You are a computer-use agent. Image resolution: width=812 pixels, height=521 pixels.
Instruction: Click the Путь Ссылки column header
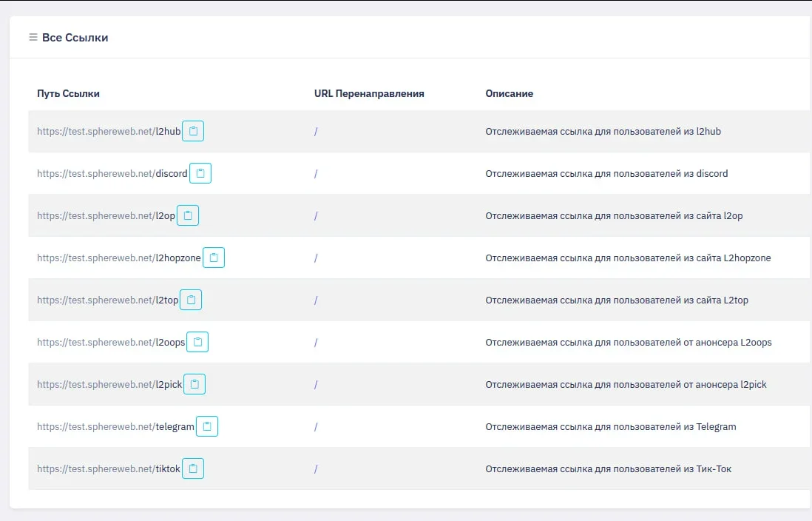point(68,94)
